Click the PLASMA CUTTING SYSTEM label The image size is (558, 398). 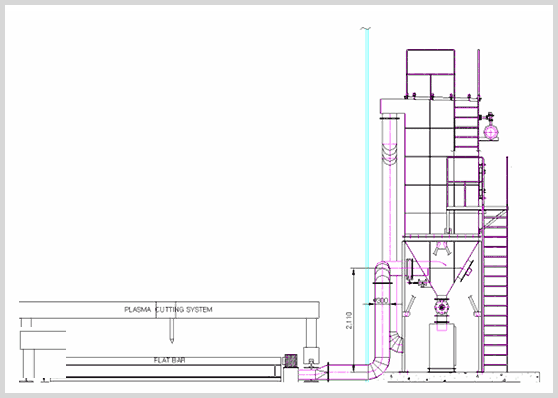point(168,310)
